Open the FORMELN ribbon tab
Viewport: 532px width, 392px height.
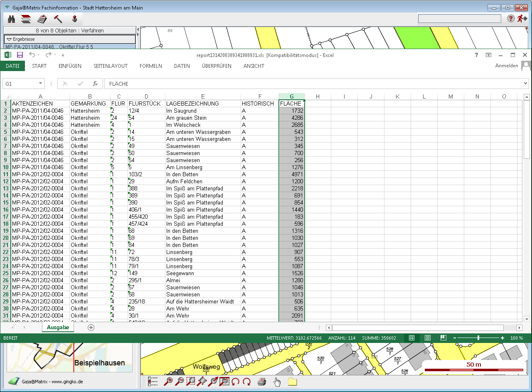coord(150,66)
